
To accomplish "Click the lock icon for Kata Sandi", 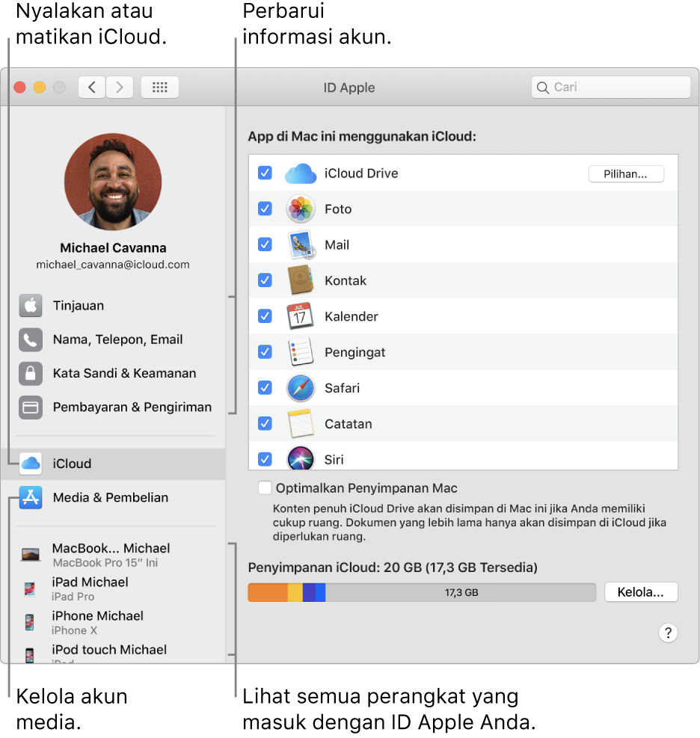I will pyautogui.click(x=31, y=373).
